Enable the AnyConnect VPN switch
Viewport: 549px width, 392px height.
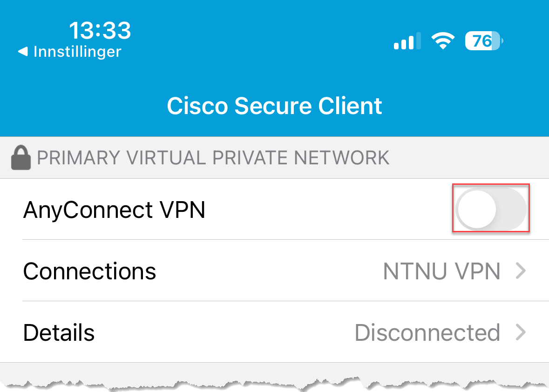[x=492, y=209]
